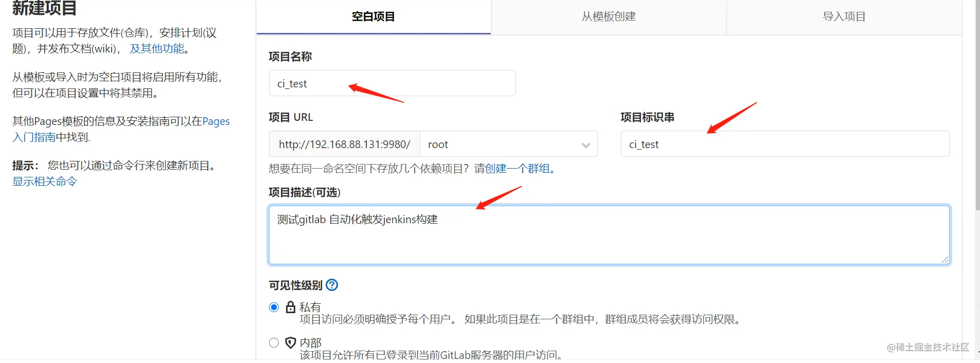The width and height of the screenshot is (980, 363).
Task: Open the 从模板创建 tab
Action: [x=609, y=17]
